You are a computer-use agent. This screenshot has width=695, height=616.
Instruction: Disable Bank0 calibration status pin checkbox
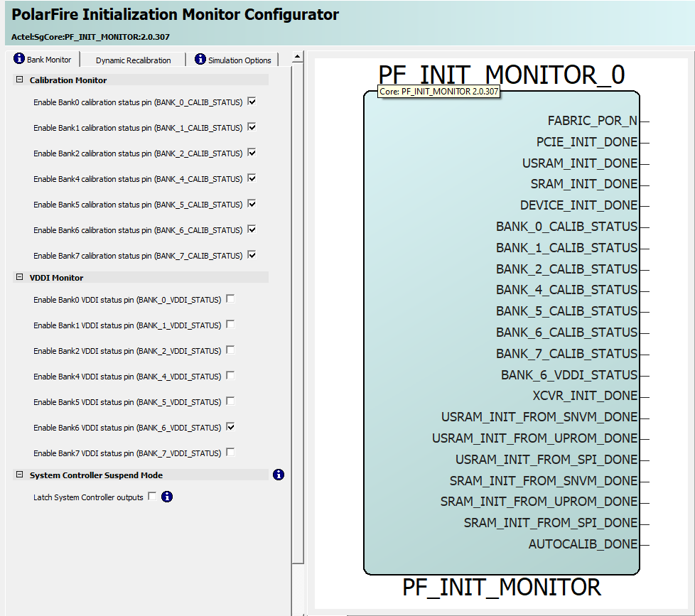click(x=252, y=102)
